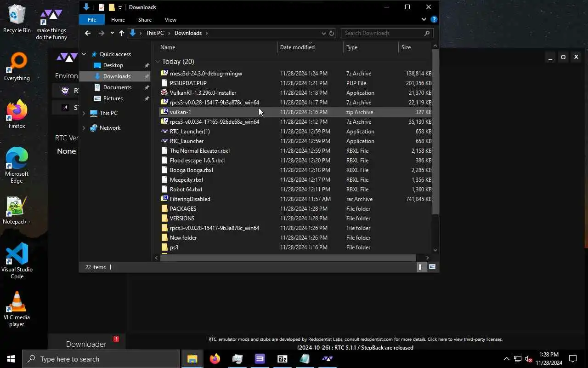The height and width of the screenshot is (368, 588).
Task: Collapse the Today (20) group
Action: [158, 62]
